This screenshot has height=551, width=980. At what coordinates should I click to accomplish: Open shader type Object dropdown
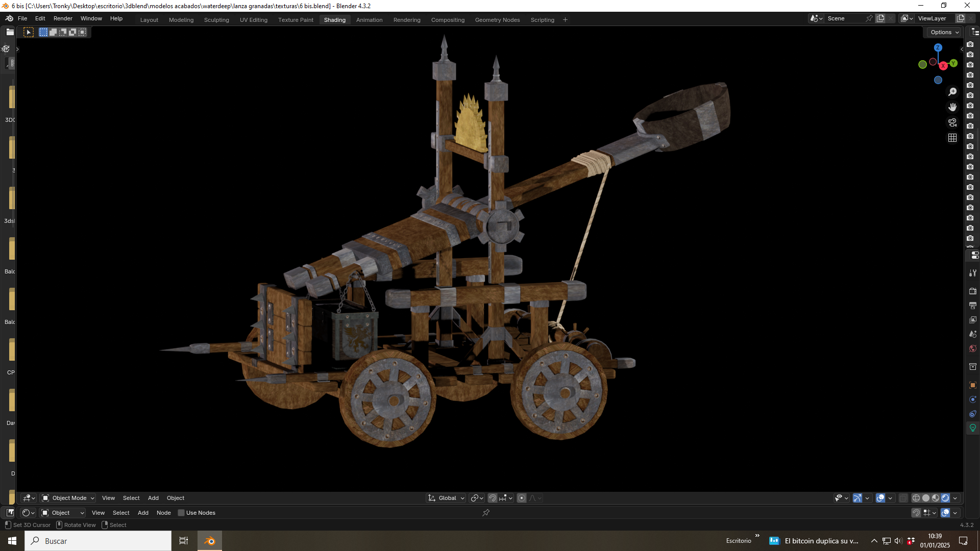click(63, 513)
